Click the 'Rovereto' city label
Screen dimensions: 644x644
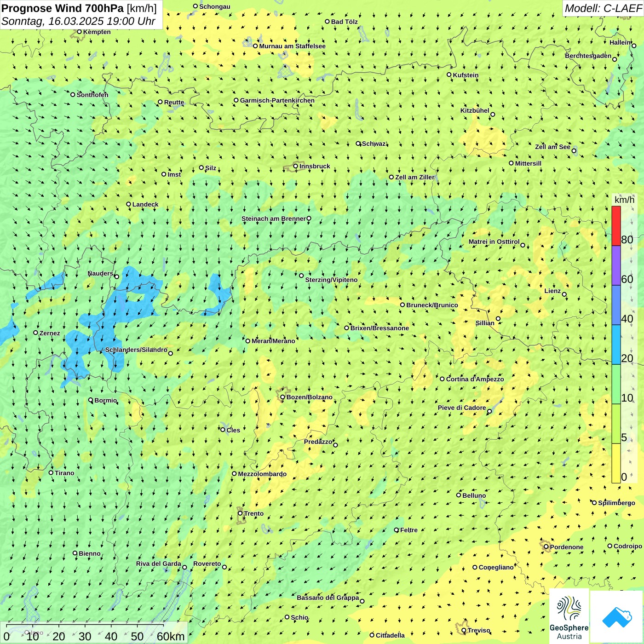tap(207, 564)
